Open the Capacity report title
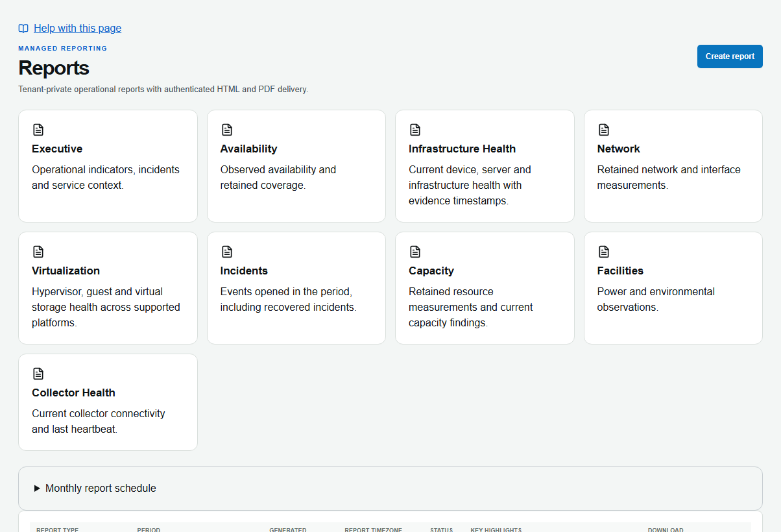 [431, 271]
